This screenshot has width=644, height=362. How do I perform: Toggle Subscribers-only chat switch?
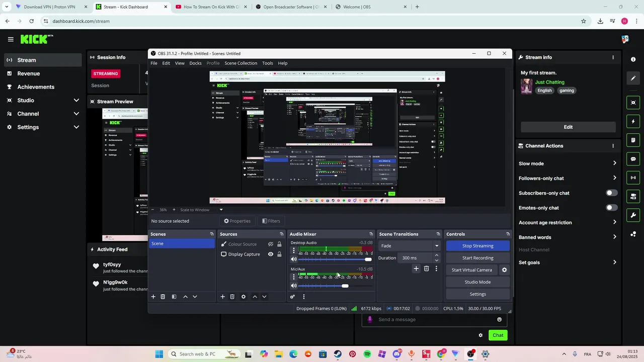pyautogui.click(x=612, y=193)
